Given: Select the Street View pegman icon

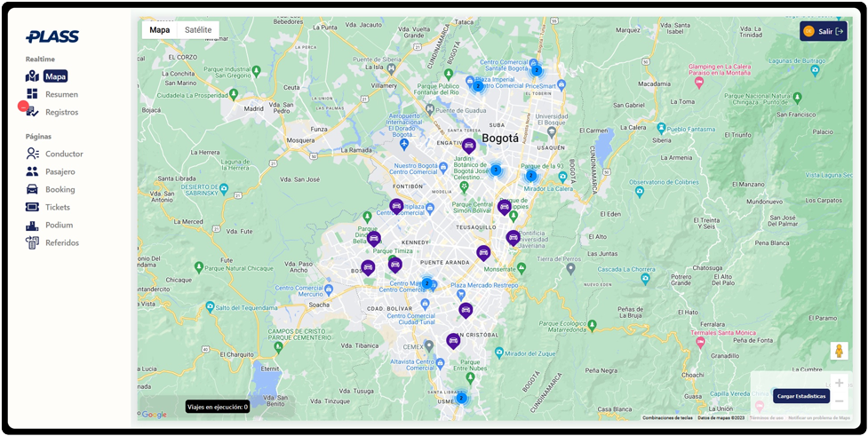Looking at the screenshot, I should pos(839,351).
